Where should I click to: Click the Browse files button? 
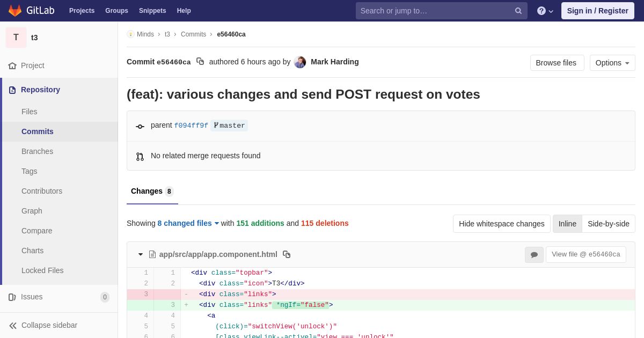pyautogui.click(x=557, y=63)
